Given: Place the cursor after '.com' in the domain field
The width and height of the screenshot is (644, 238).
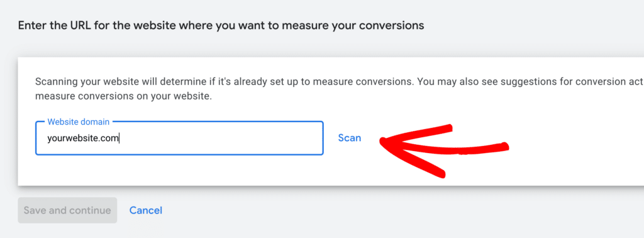Looking at the screenshot, I should [119, 139].
